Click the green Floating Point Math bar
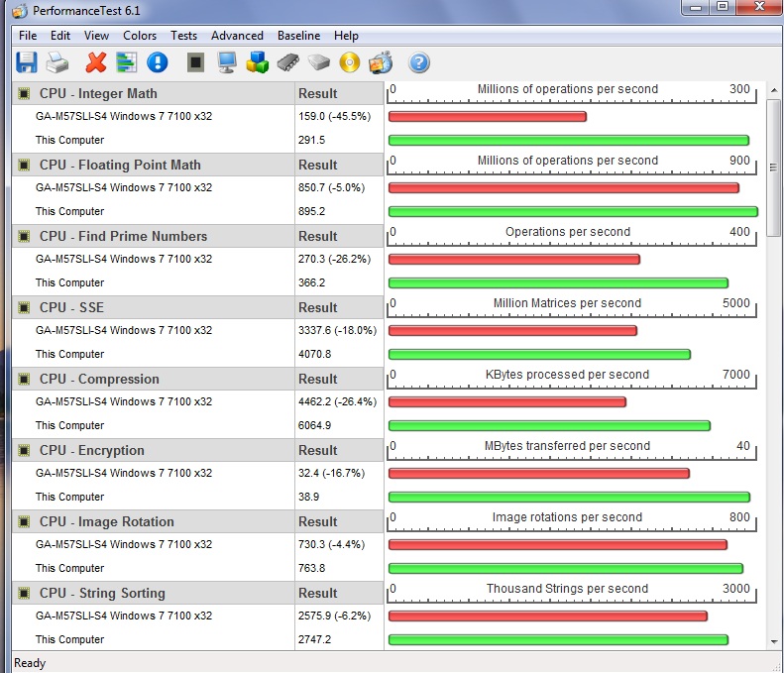784x673 pixels. click(x=573, y=212)
